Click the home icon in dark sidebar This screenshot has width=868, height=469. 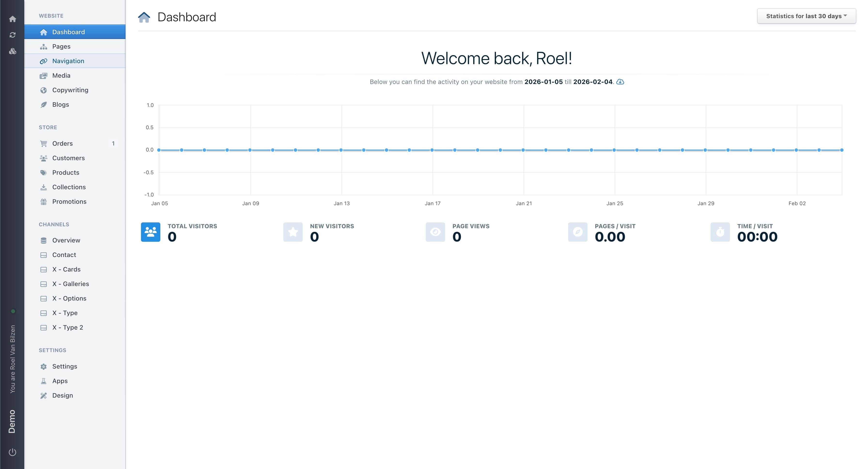pos(12,19)
